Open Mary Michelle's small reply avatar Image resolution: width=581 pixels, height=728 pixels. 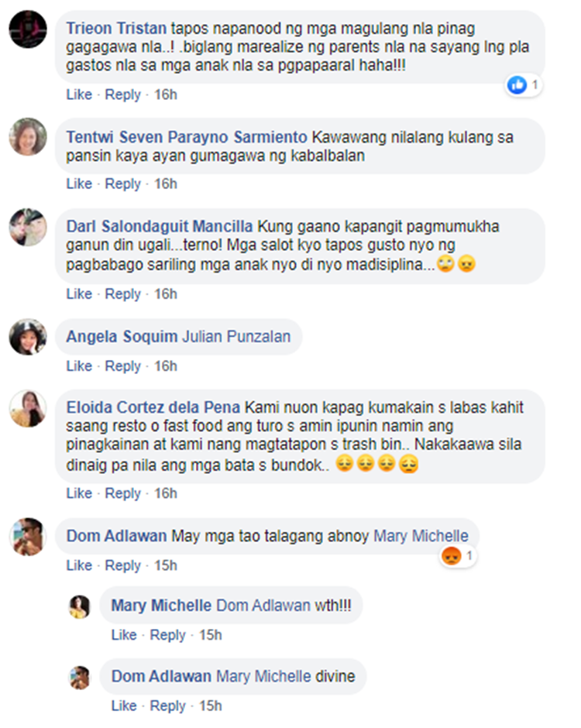(80, 606)
